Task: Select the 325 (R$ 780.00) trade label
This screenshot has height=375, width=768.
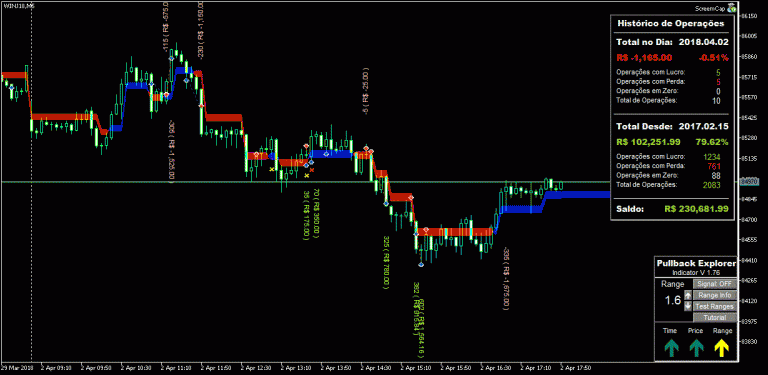Action: 386,262
